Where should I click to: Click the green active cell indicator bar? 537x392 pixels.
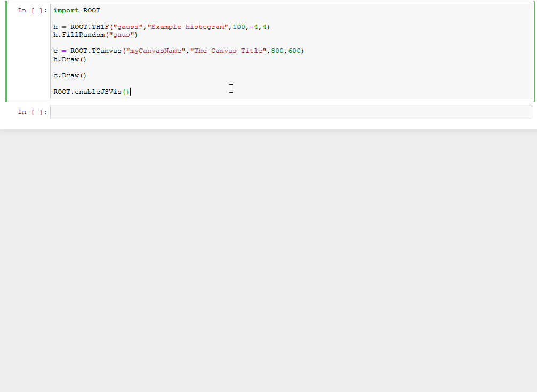[x=5, y=51]
